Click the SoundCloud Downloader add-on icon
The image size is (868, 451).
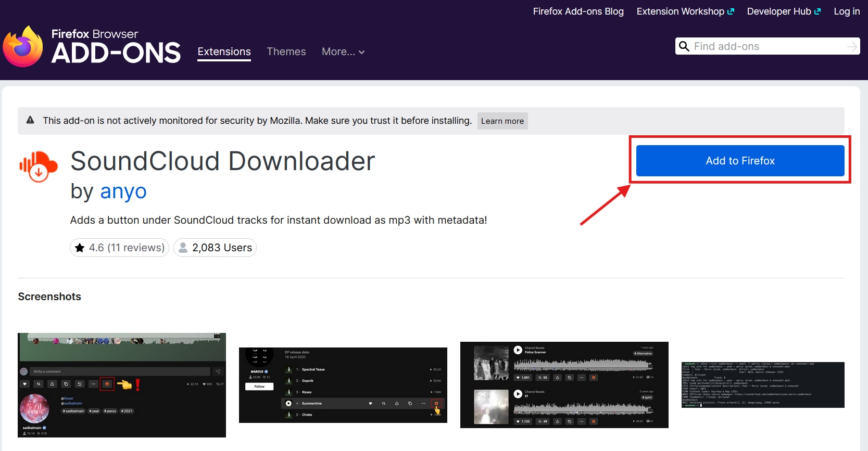(x=38, y=166)
